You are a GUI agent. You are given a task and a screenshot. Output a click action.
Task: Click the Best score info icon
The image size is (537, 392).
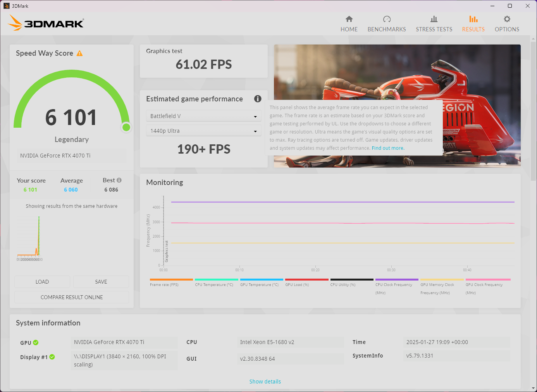tap(119, 180)
